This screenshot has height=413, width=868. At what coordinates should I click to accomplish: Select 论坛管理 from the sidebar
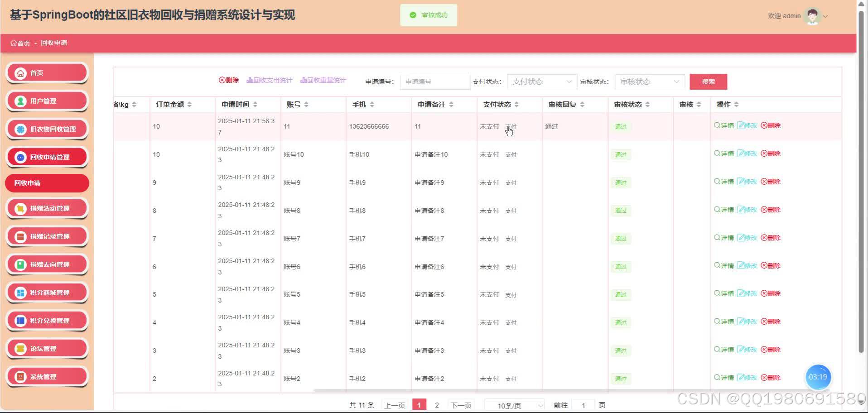coord(47,349)
